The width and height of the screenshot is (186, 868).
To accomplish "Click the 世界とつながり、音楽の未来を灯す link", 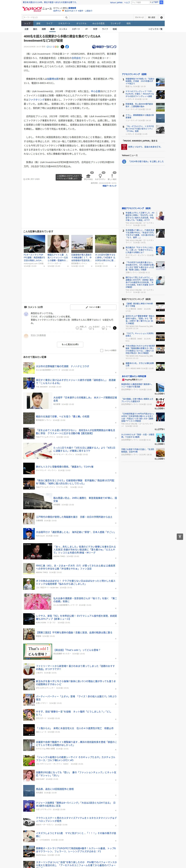I will point(145,147).
